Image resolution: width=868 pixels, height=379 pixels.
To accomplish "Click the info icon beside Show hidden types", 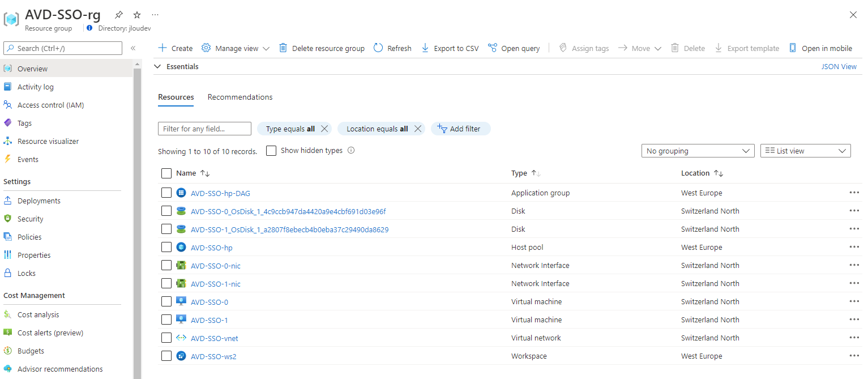I will (x=351, y=151).
